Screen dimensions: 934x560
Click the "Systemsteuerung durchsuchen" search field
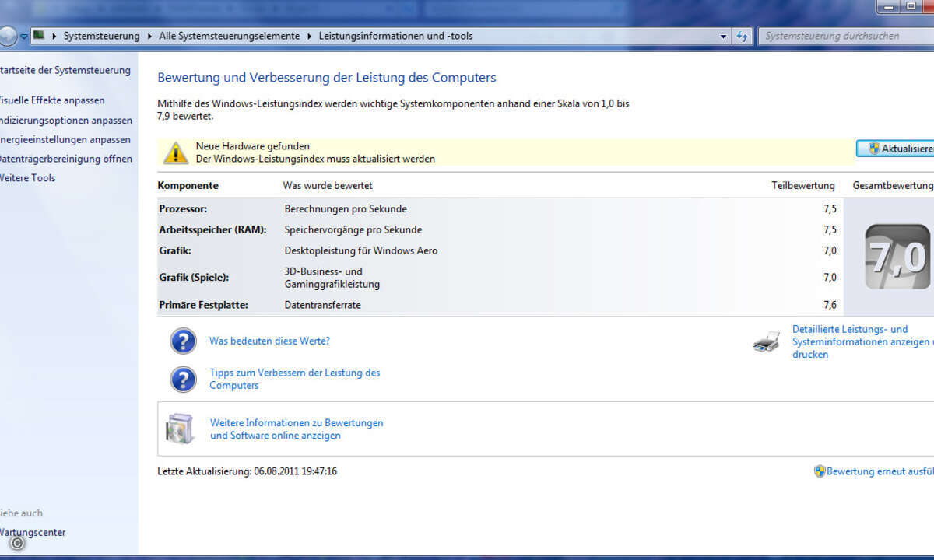846,36
